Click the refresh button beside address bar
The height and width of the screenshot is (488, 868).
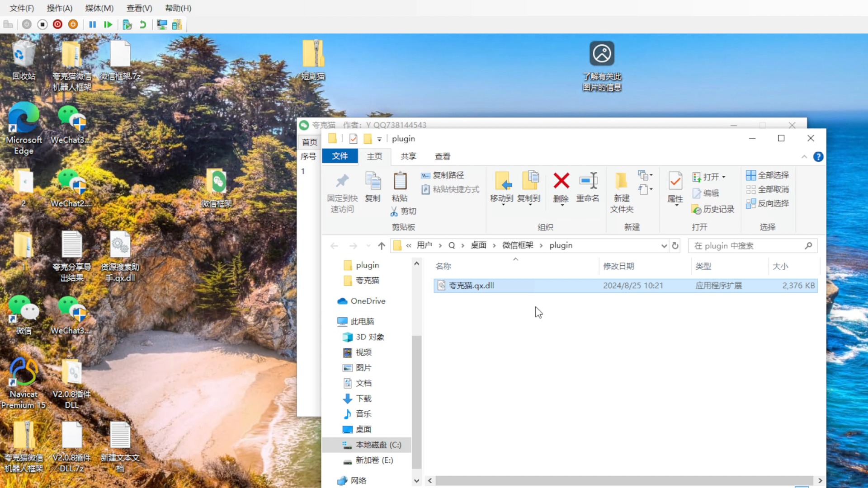[675, 246]
